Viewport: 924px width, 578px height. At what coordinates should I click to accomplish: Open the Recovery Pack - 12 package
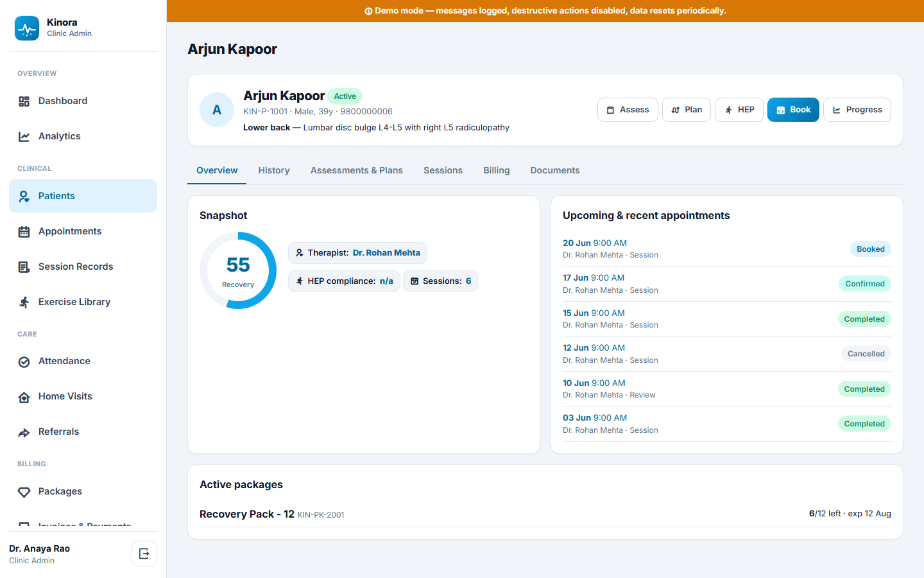coord(545,514)
